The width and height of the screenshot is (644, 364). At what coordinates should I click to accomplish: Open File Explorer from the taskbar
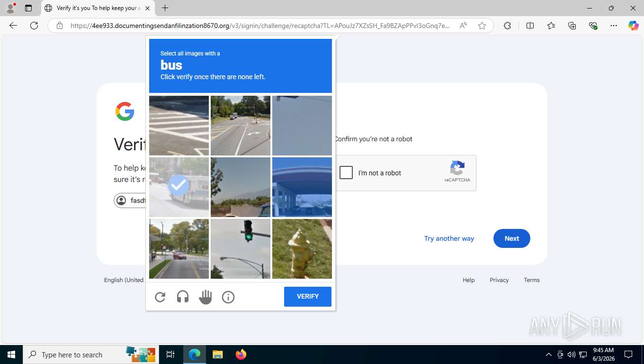[x=217, y=355]
